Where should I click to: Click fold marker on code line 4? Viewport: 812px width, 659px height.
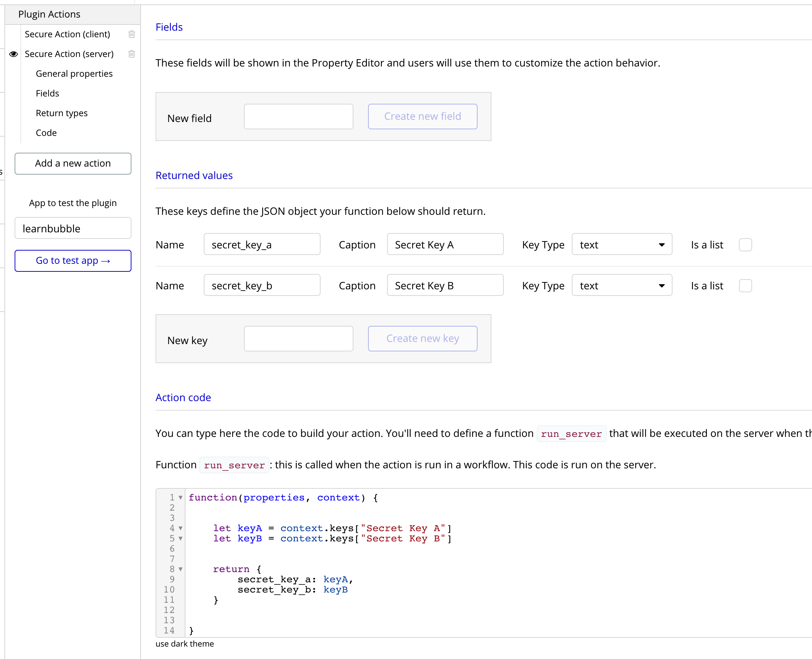pyautogui.click(x=181, y=529)
